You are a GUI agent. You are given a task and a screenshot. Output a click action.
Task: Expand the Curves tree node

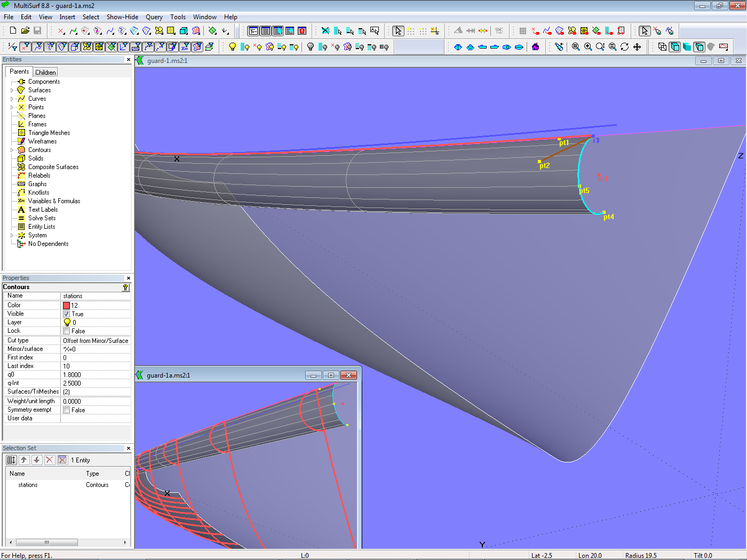tap(12, 99)
